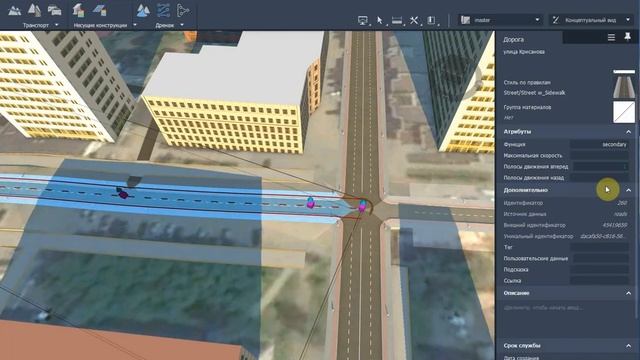This screenshot has height=360, width=640.
Task: Open the Транспорт dropdown arrow
Action: point(56,25)
